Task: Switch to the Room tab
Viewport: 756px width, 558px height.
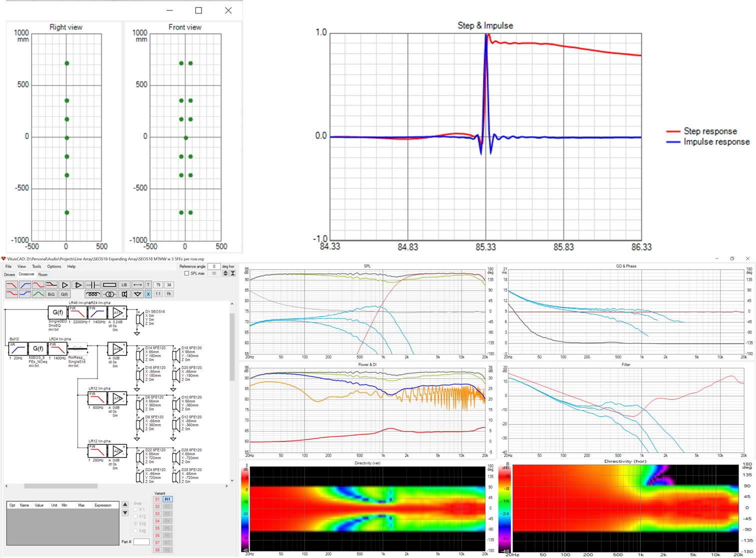Action: point(43,274)
